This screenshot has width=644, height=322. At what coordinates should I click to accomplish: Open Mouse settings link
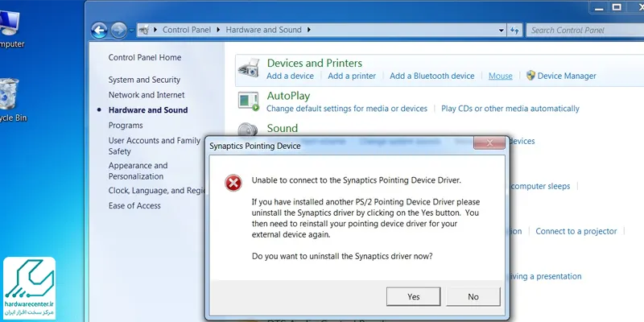coord(500,76)
